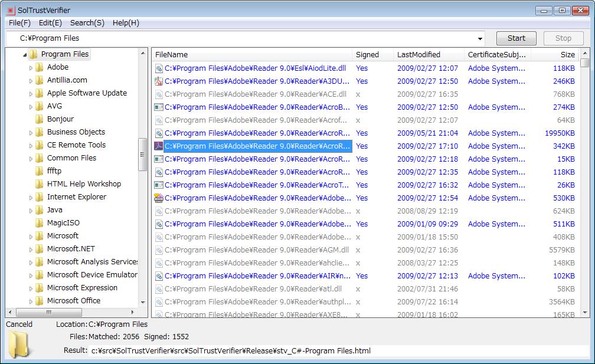Click the atl.dll file icon
595x364 pixels.
point(159,289)
